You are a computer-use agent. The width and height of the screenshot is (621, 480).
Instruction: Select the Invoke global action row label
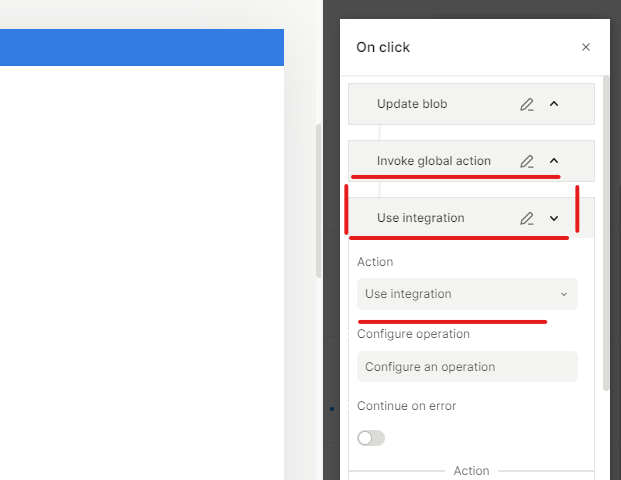click(434, 161)
